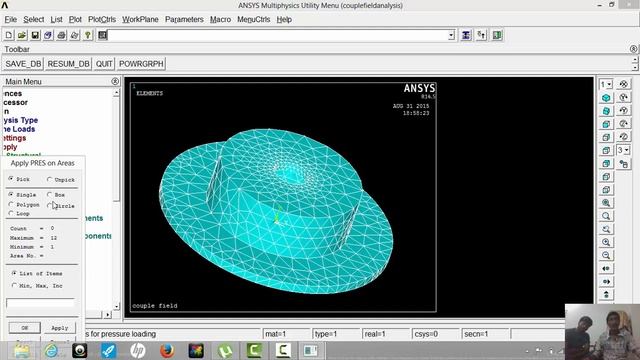This screenshot has height=360, width=640.
Task: Open the PlotCtrls menu
Action: point(102,19)
